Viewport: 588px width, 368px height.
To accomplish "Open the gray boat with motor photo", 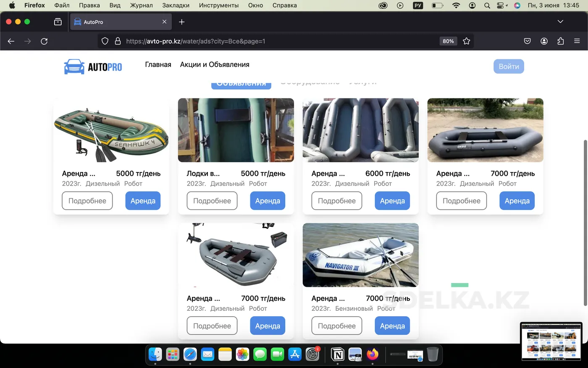I will tap(236, 255).
